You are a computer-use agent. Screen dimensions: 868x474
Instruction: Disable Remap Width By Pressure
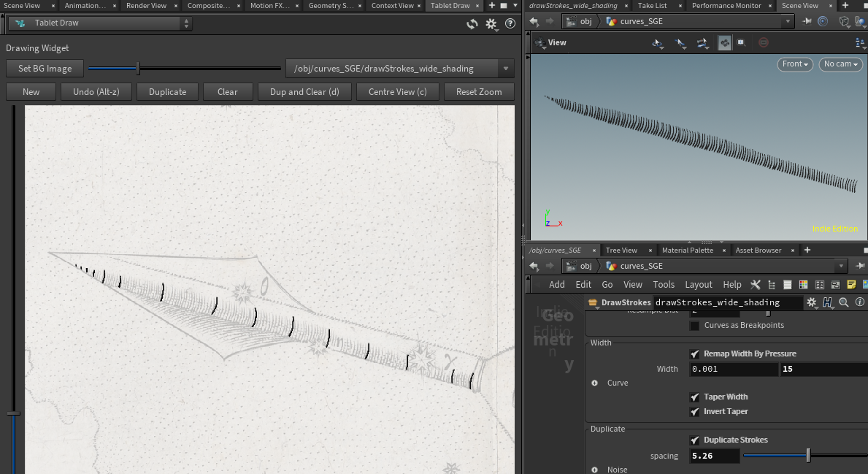point(694,353)
